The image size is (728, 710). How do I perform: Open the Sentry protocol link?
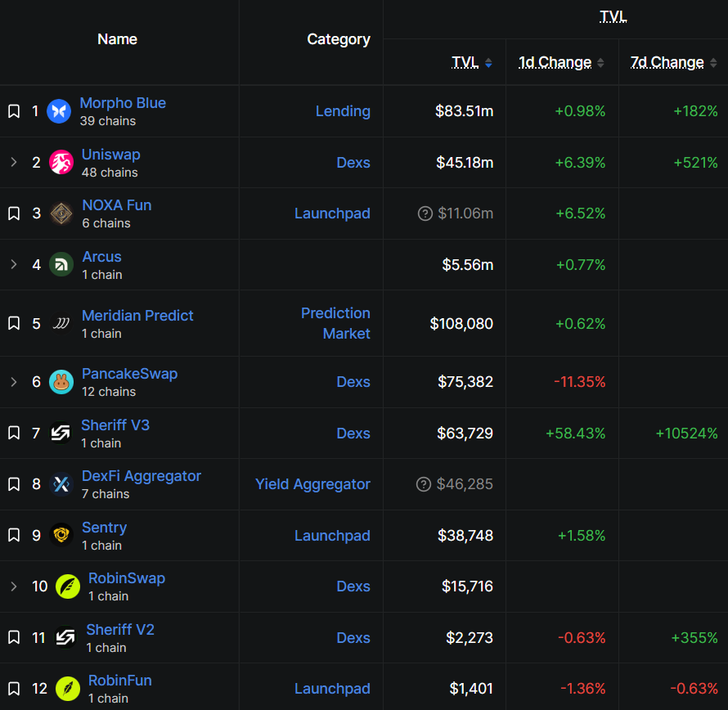tap(105, 528)
